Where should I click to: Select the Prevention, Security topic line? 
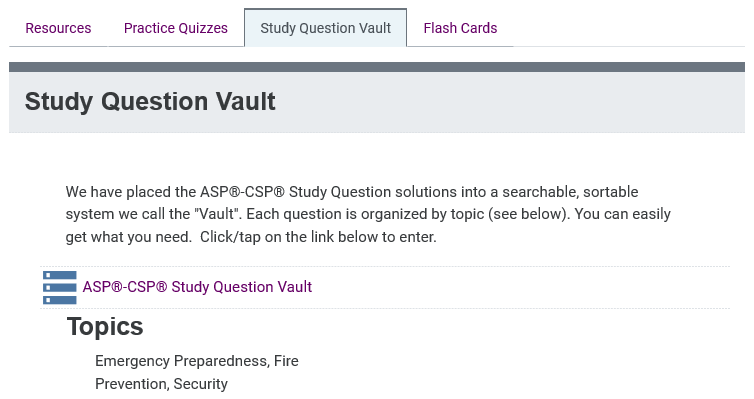(x=162, y=384)
